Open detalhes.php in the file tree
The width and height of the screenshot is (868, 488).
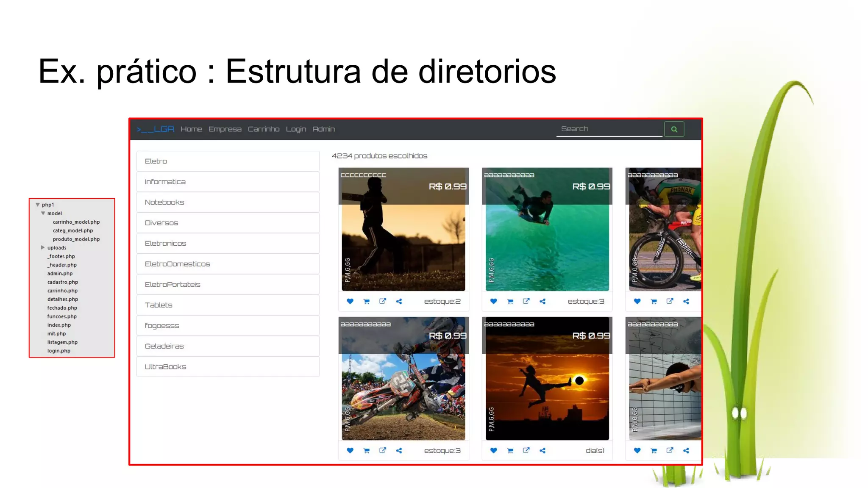pyautogui.click(x=63, y=299)
